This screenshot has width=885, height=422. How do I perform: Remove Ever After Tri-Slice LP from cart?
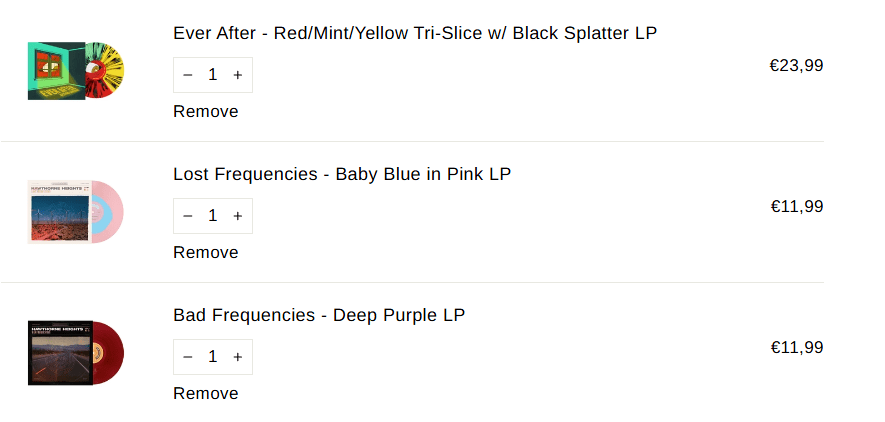206,112
